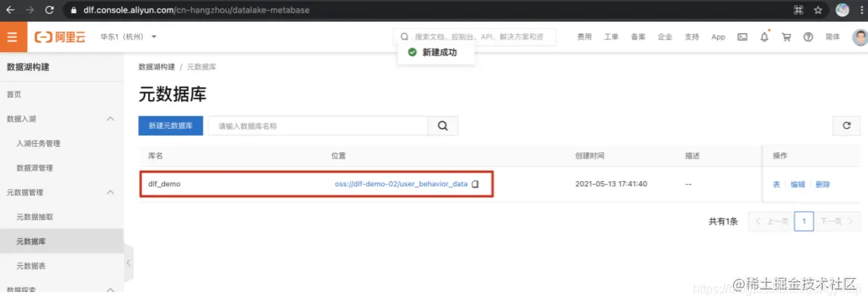This screenshot has width=868, height=303.
Task: Open 元数据抽取 in the sidebar
Action: click(x=34, y=217)
